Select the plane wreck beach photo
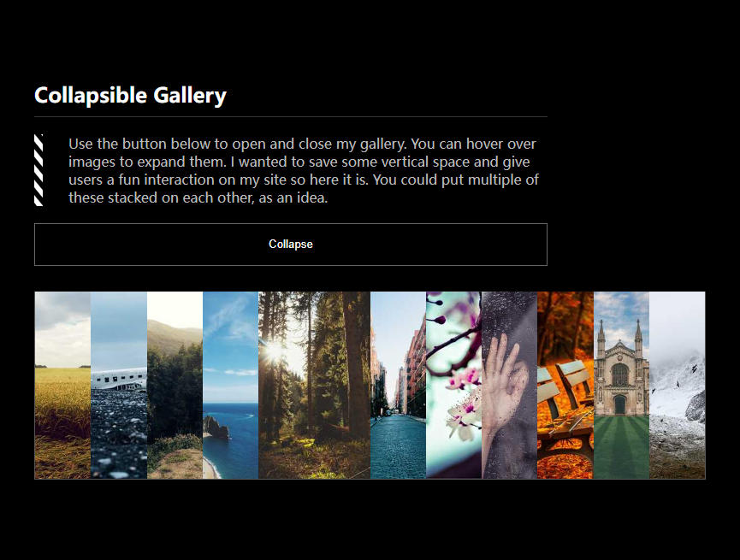The height and width of the screenshot is (560, 740). tap(119, 385)
